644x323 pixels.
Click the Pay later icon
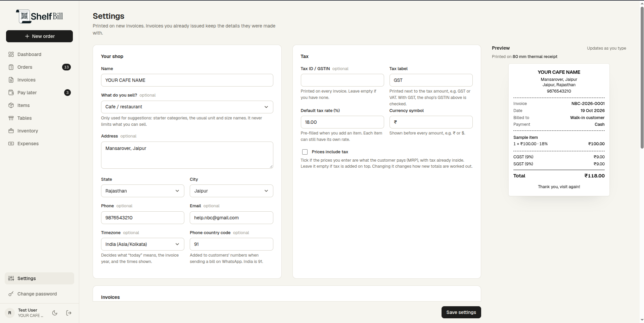11,93
